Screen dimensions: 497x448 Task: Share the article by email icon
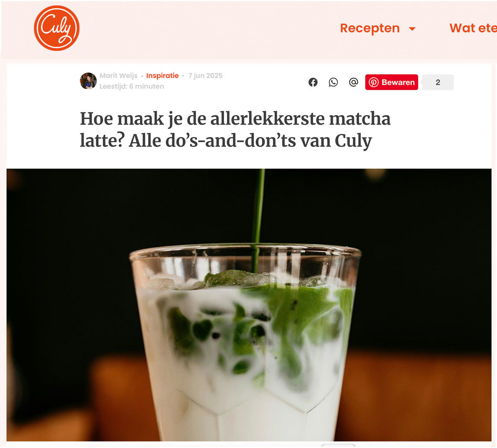coord(353,82)
